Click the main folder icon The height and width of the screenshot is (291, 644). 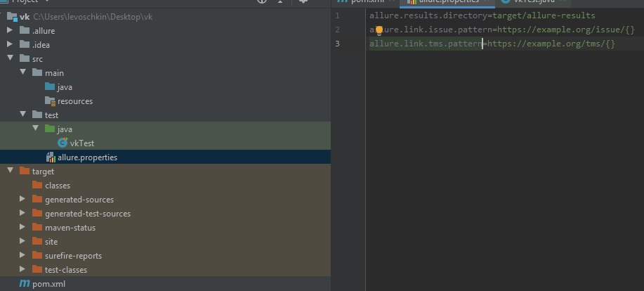[x=37, y=72]
